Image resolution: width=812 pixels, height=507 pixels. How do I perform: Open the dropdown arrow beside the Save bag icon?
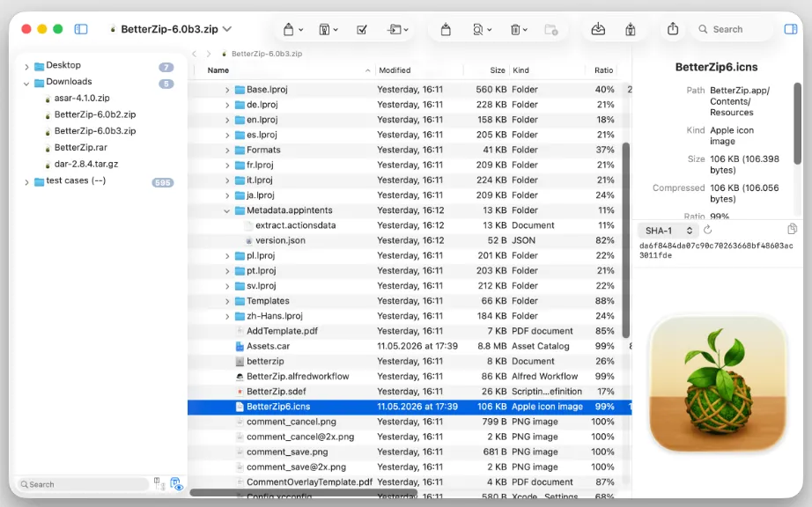[301, 30]
